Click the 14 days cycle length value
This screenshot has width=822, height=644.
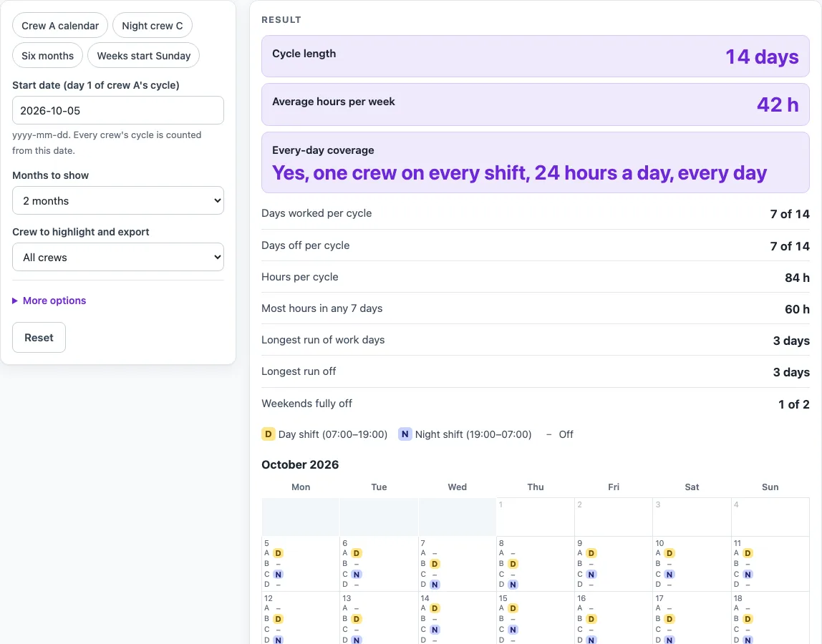[x=762, y=57]
